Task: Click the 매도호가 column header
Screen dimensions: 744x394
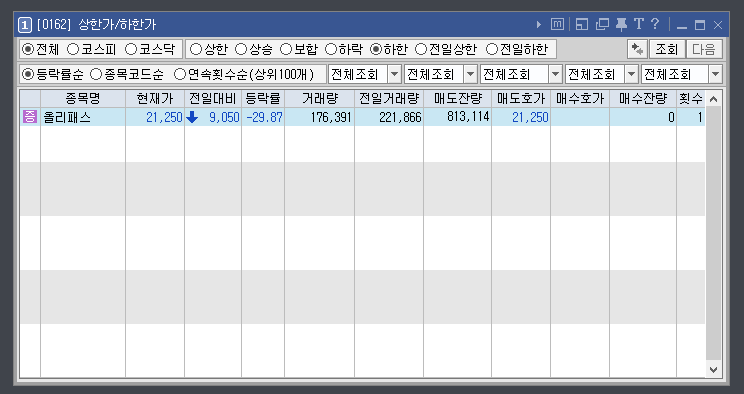Action: (x=521, y=99)
